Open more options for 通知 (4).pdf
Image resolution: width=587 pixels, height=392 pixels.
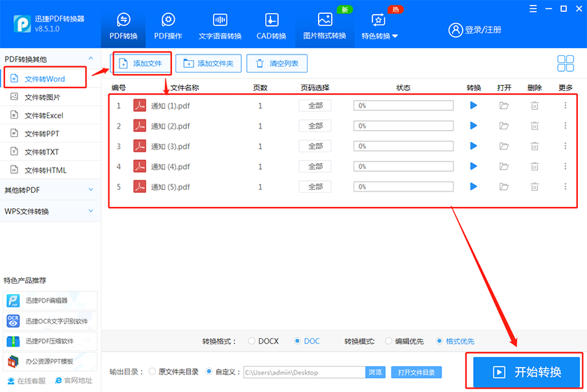tap(565, 166)
